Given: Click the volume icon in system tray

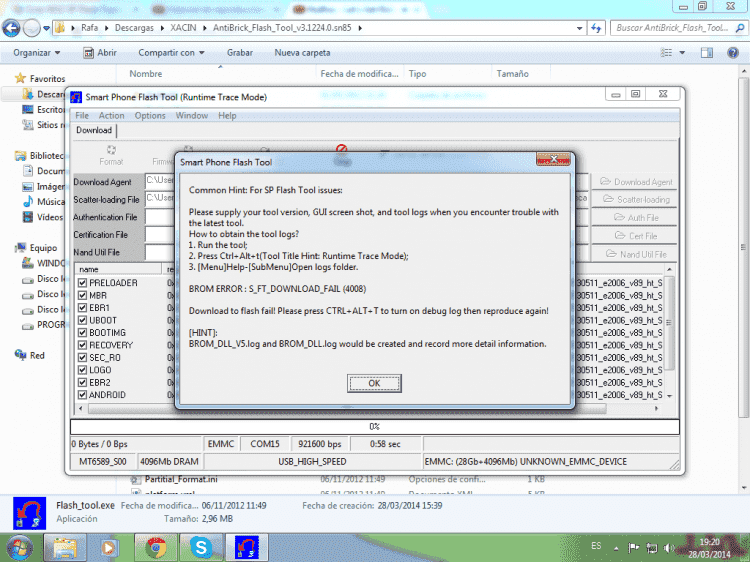Looking at the screenshot, I should [x=669, y=548].
